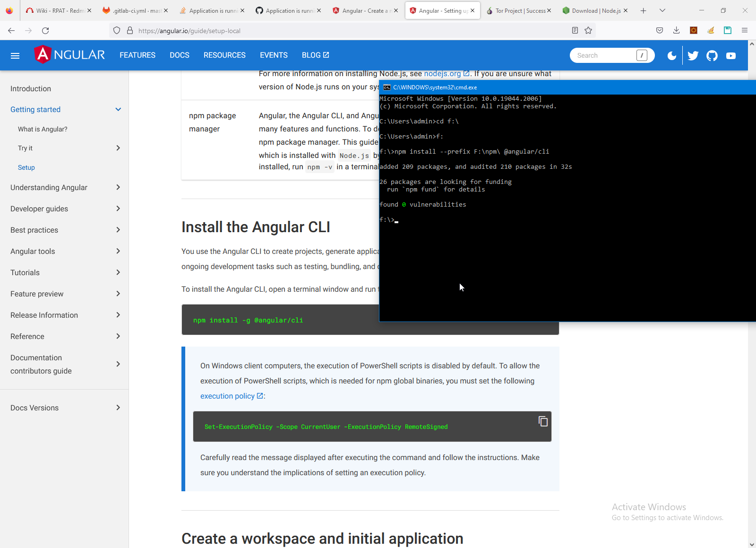Toggle Firefox reader view

click(x=575, y=31)
